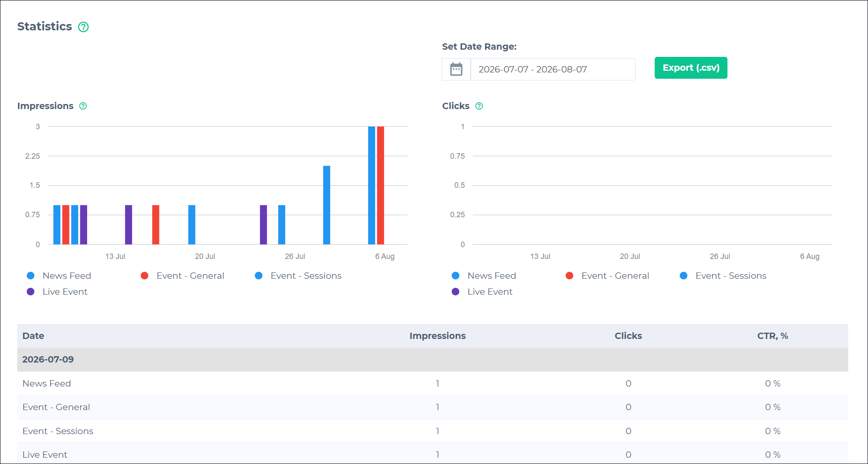Image resolution: width=868 pixels, height=464 pixels.
Task: Click the red Event - General bar at 6 Aug
Action: click(x=380, y=185)
